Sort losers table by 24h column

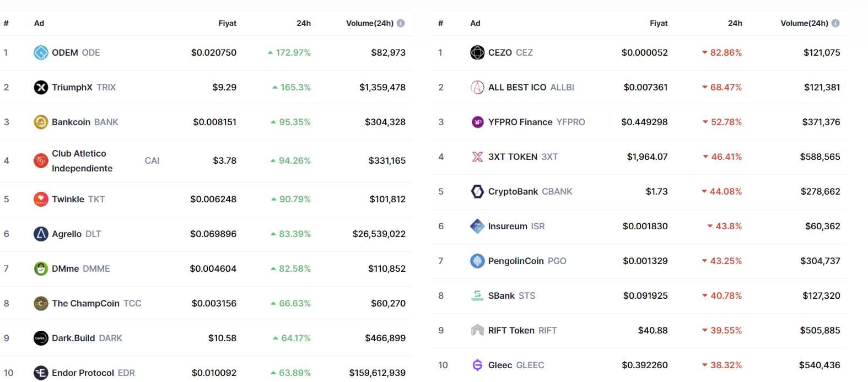tap(735, 23)
